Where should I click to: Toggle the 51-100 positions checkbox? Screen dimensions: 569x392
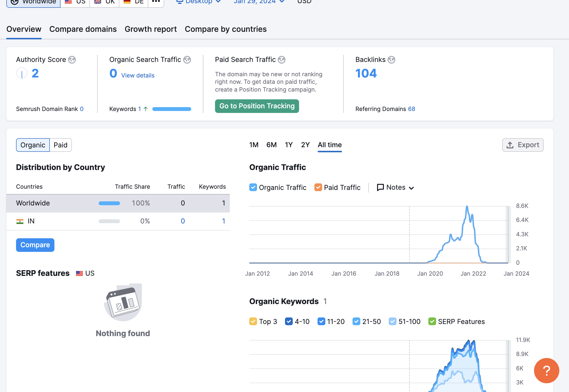[x=393, y=322]
